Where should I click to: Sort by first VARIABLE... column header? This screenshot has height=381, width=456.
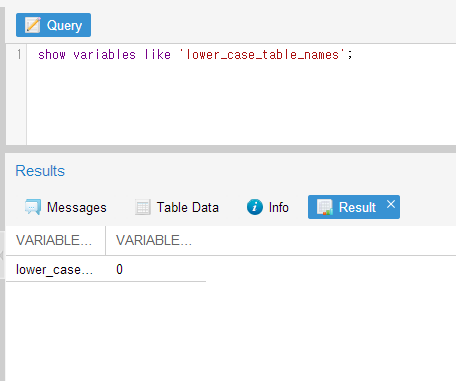point(55,240)
